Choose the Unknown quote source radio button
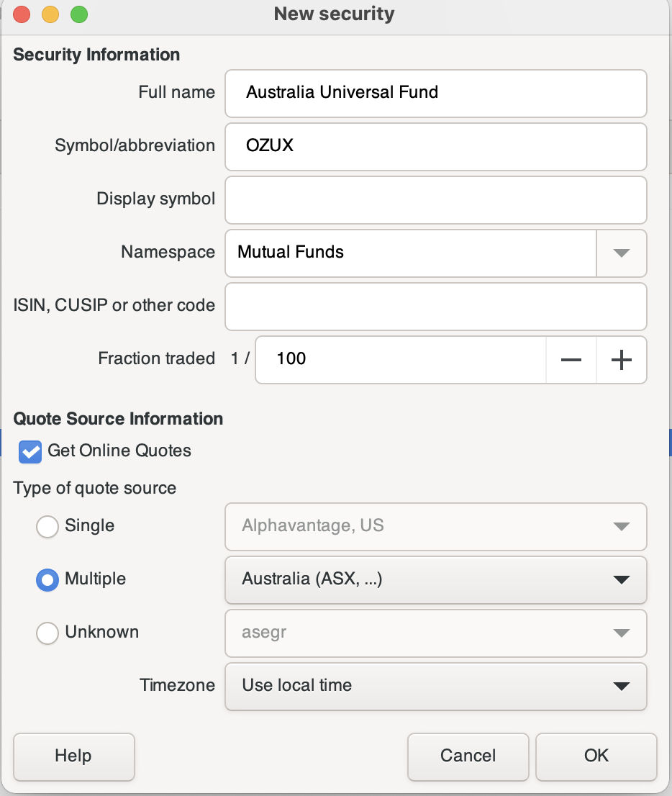This screenshot has height=796, width=672. (x=47, y=633)
